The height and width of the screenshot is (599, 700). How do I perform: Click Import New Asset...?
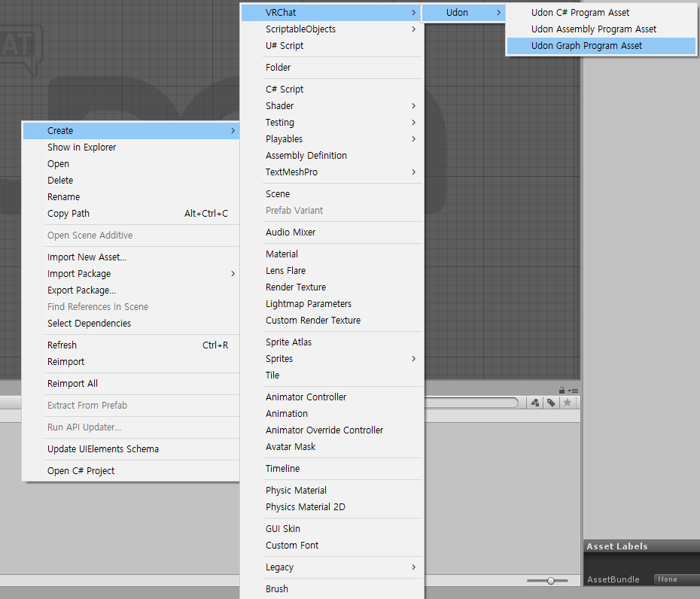click(x=131, y=257)
